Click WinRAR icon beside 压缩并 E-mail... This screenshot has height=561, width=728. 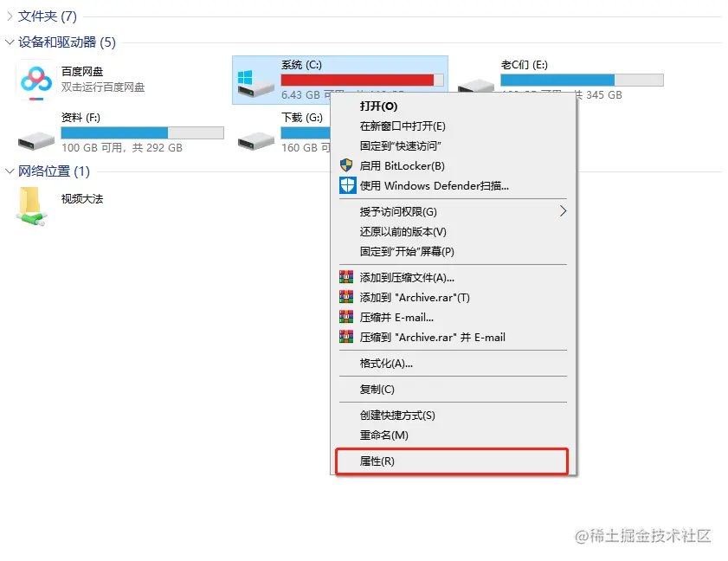point(346,317)
